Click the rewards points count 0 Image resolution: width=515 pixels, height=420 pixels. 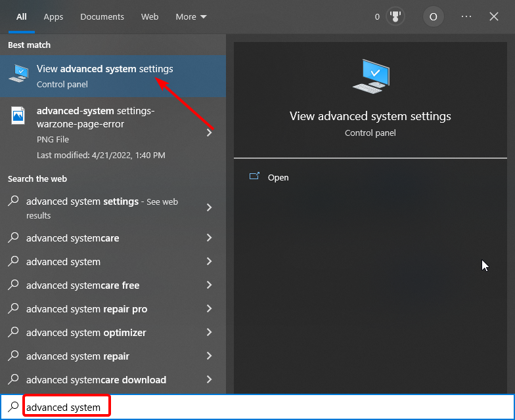377,17
